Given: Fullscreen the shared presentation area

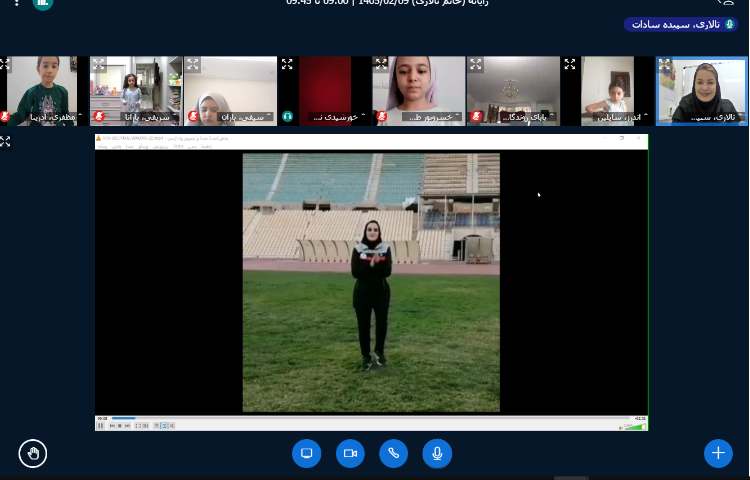Looking at the screenshot, I should tap(5, 142).
